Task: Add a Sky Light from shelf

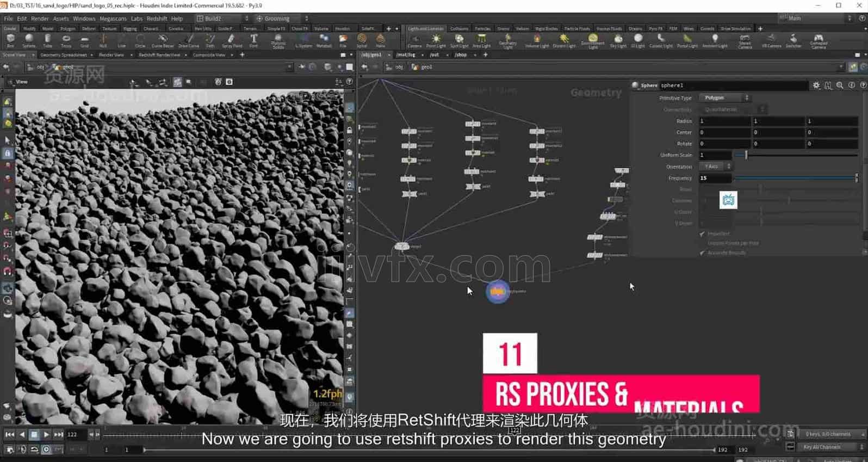Action: 618,41
